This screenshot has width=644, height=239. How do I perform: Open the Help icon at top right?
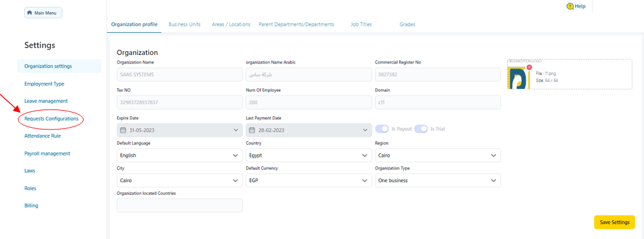570,7
